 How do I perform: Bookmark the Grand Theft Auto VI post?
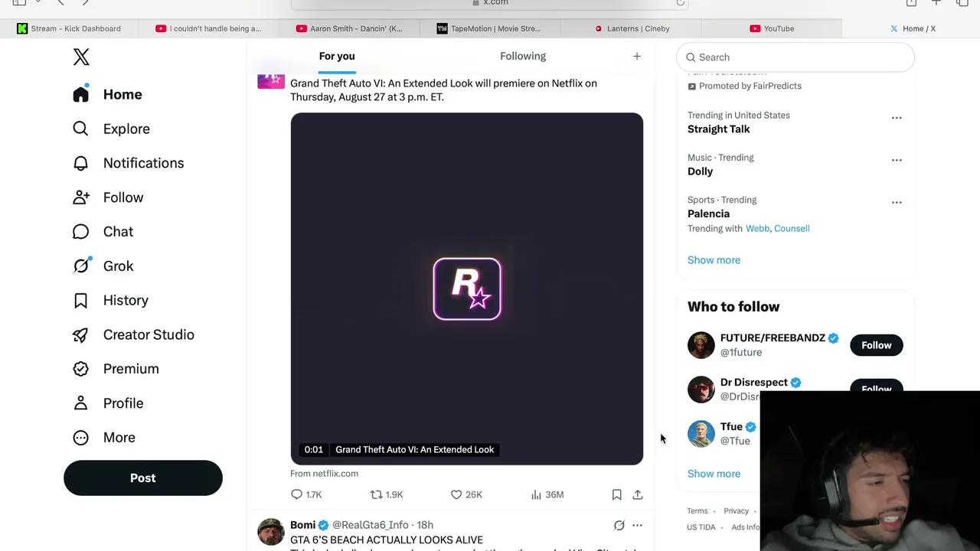pos(616,494)
